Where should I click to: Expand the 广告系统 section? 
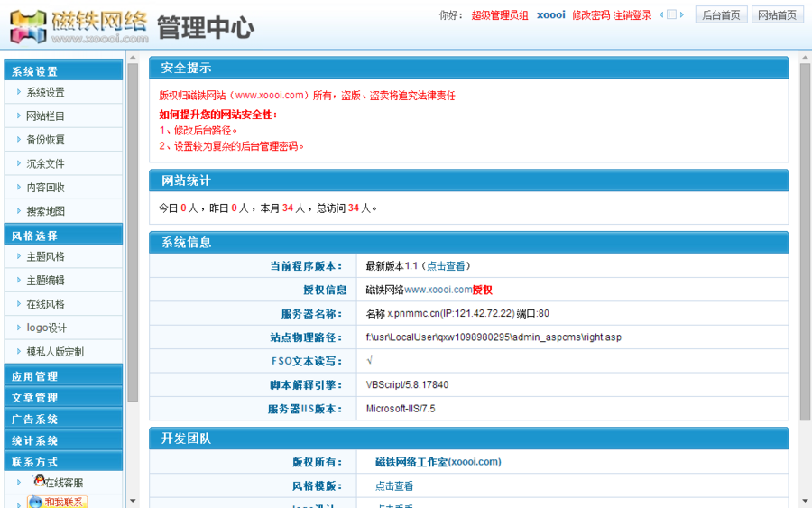pos(63,419)
